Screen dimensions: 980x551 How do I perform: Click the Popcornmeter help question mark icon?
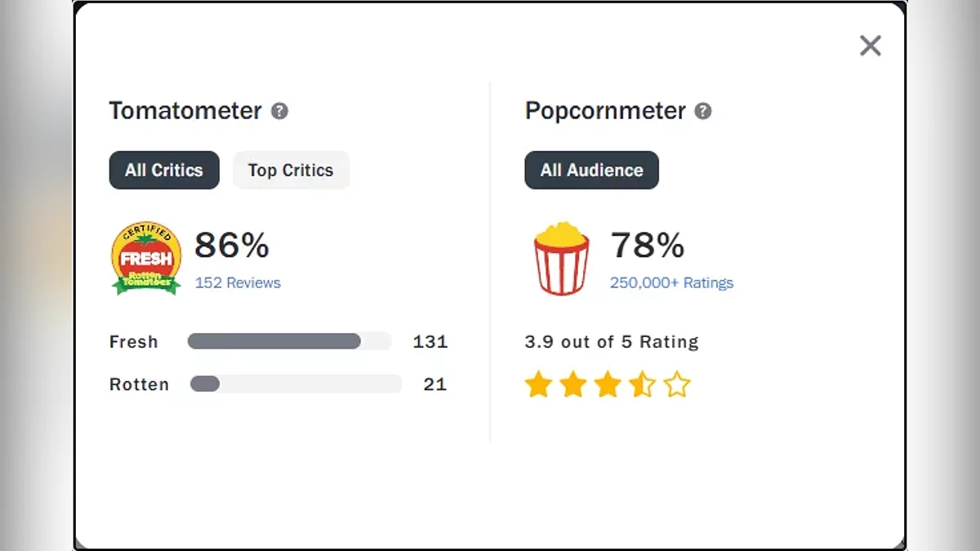pyautogui.click(x=702, y=111)
